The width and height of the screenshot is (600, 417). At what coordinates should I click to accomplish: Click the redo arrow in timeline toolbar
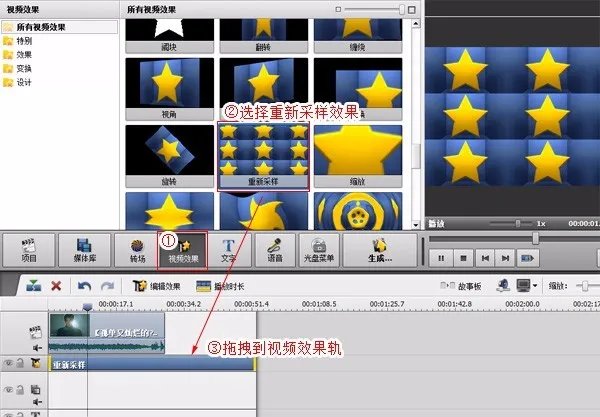(104, 286)
